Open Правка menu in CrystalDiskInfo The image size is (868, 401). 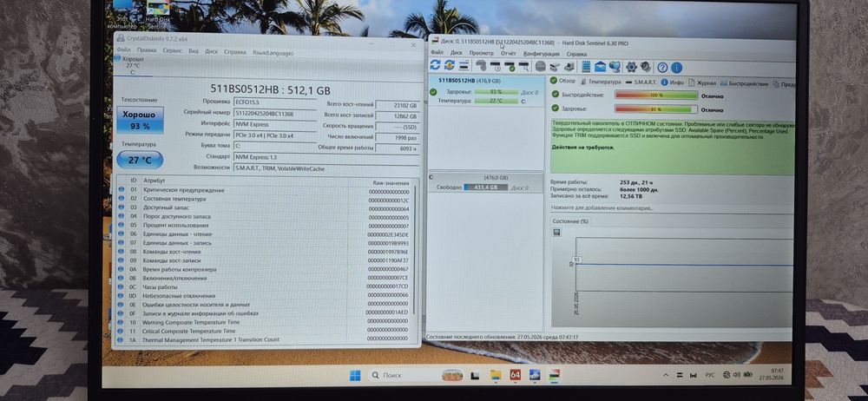(147, 49)
